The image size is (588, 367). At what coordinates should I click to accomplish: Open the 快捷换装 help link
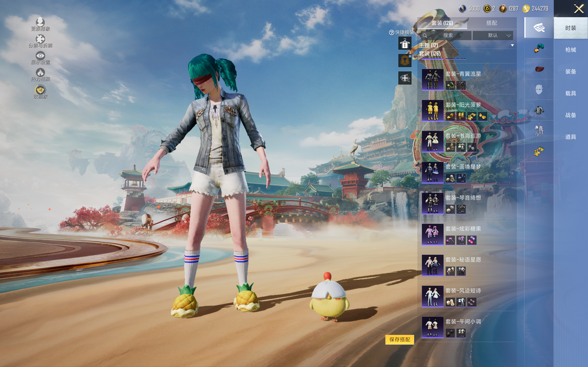[x=402, y=32]
